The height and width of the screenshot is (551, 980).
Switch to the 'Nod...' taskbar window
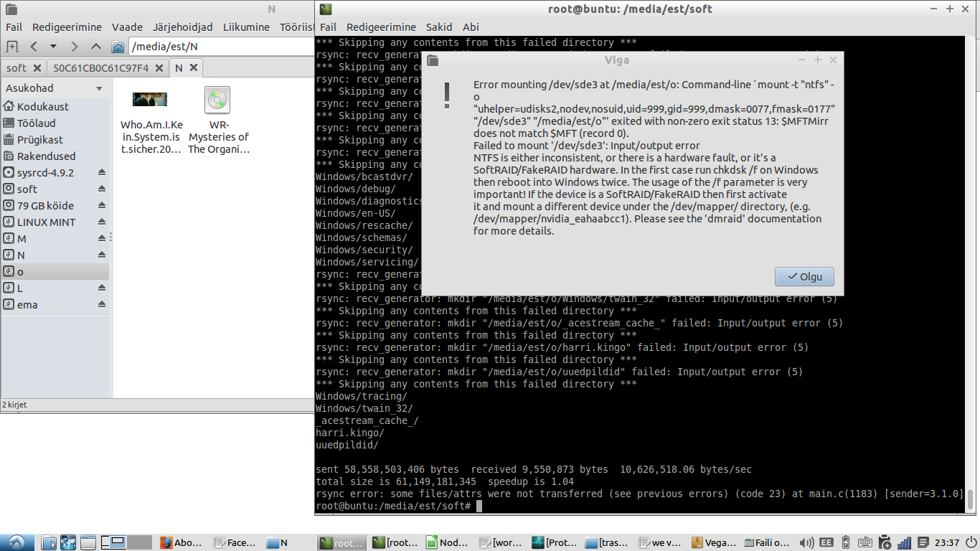[x=448, y=543]
